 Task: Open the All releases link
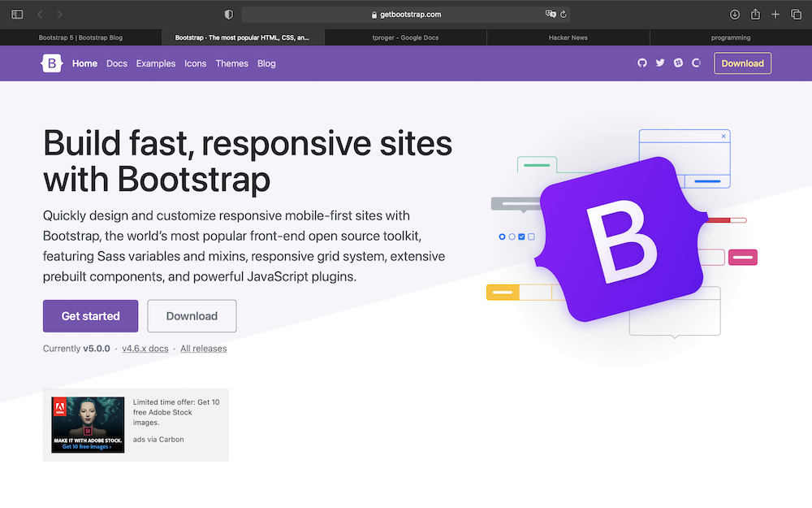pyautogui.click(x=204, y=349)
